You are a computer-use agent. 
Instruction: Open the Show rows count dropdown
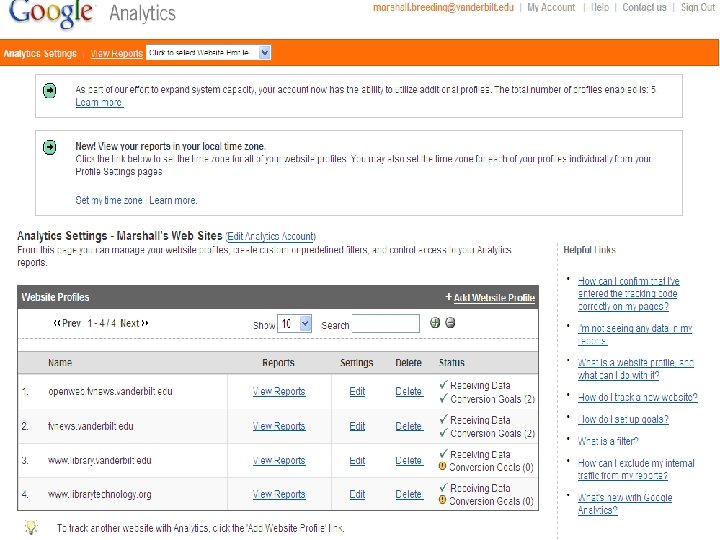coord(294,324)
